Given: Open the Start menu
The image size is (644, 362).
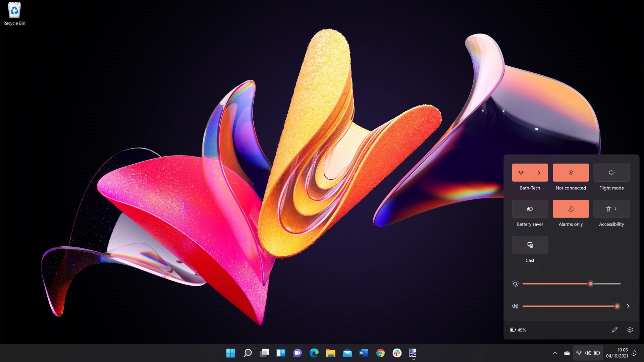Looking at the screenshot, I should (x=231, y=353).
